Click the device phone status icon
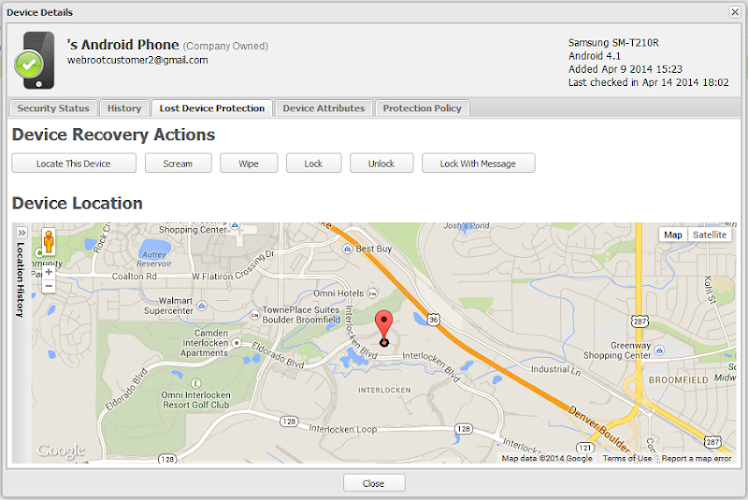Screen dimensions: 748x500 click(35, 61)
